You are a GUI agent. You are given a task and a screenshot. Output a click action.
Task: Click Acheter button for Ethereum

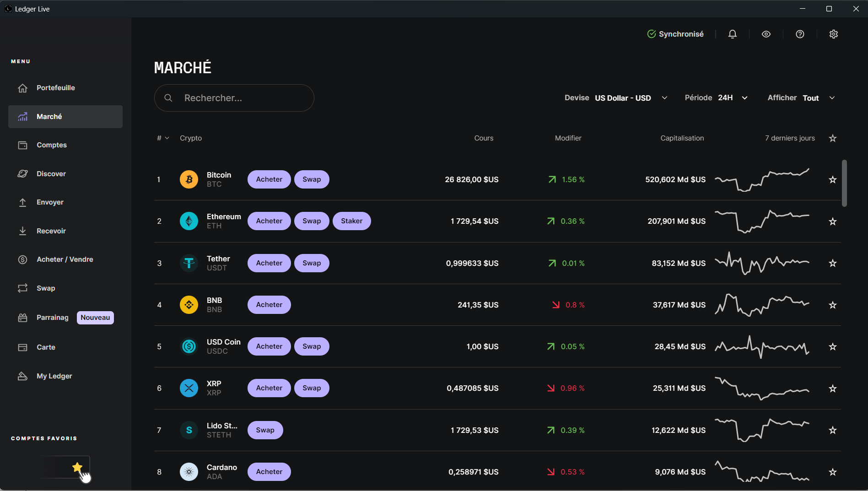point(269,221)
